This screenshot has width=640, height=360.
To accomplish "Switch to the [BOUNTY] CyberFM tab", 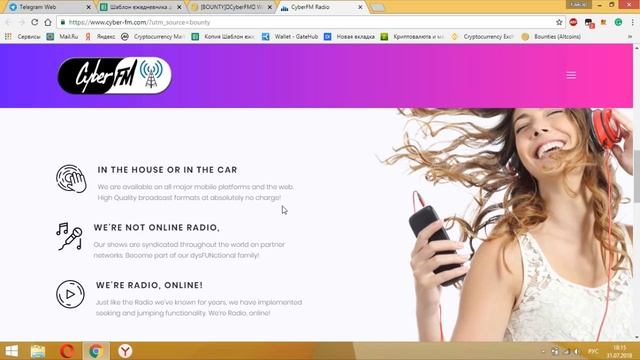I will 231,7.
